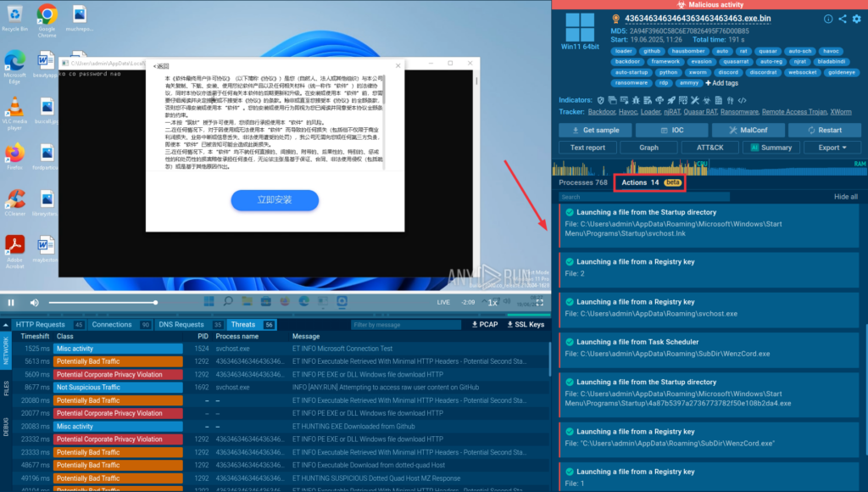The image size is (868, 492).
Task: Click the bug indicator icon
Action: coord(636,100)
